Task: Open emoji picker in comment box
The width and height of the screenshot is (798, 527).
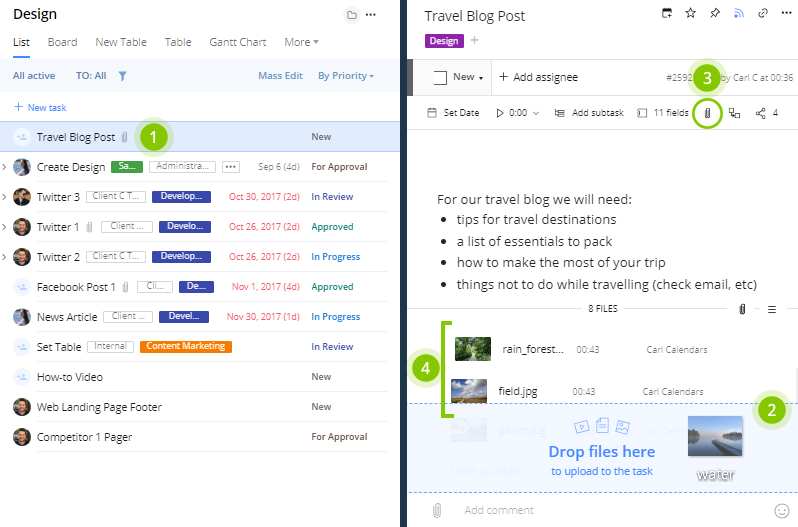Action: tap(782, 510)
